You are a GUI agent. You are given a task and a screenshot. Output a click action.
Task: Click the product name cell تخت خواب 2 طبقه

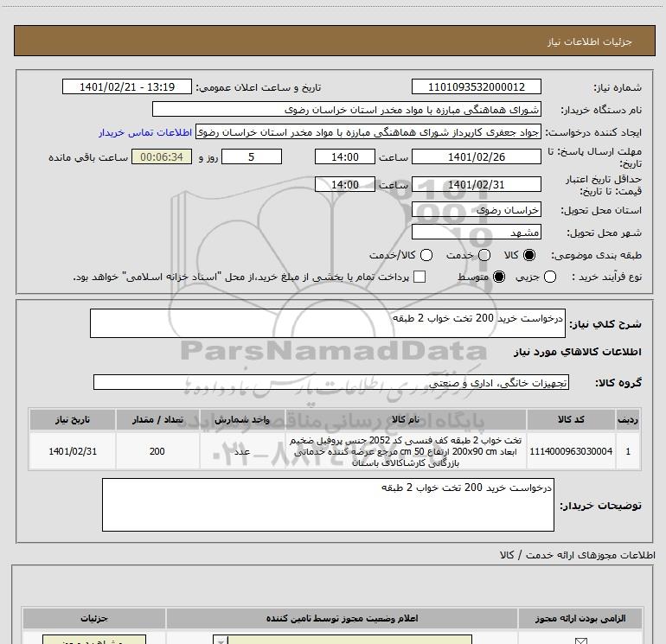[406, 451]
